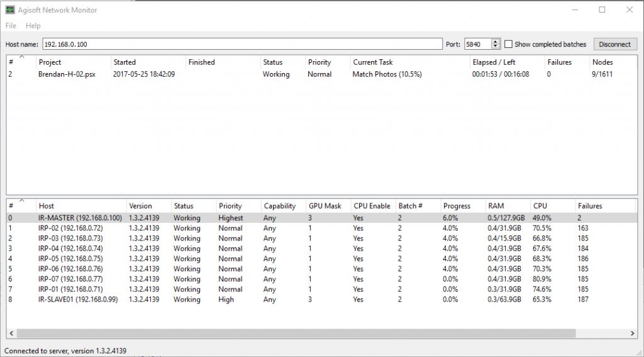Click the Version column header
644x357 pixels.
point(148,206)
